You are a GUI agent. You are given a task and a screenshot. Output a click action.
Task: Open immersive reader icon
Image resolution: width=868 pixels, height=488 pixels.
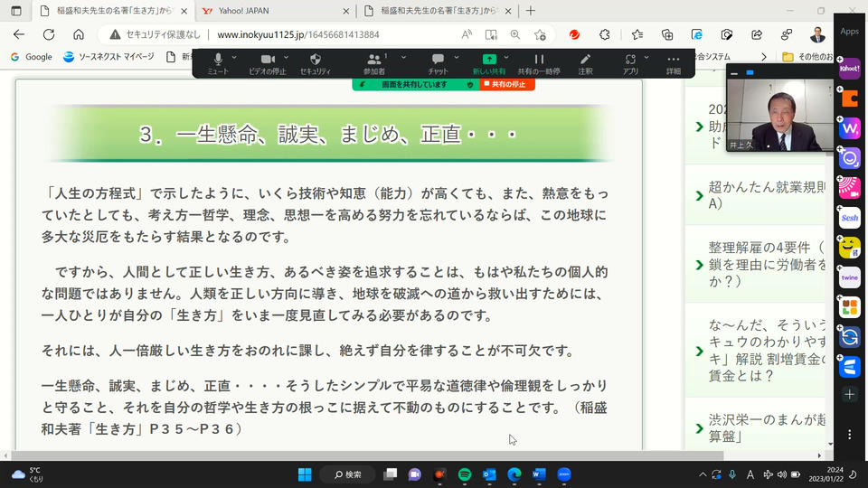click(x=491, y=34)
